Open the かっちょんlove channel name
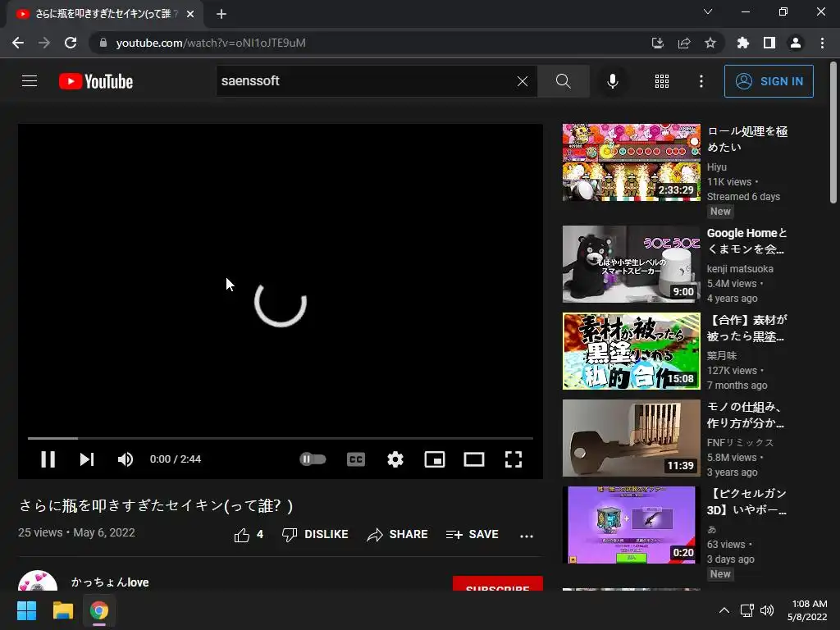The image size is (840, 630). click(110, 582)
